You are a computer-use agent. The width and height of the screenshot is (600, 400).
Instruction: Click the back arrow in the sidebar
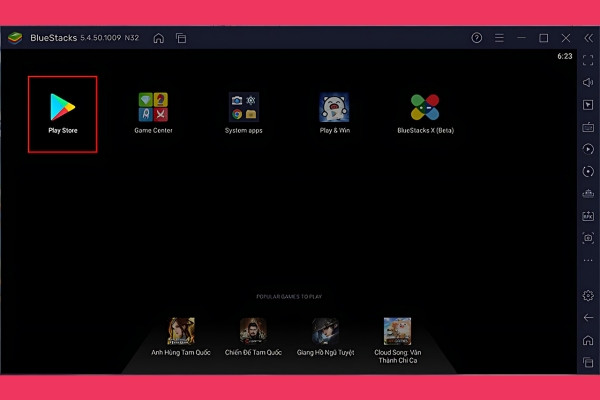pyautogui.click(x=588, y=318)
